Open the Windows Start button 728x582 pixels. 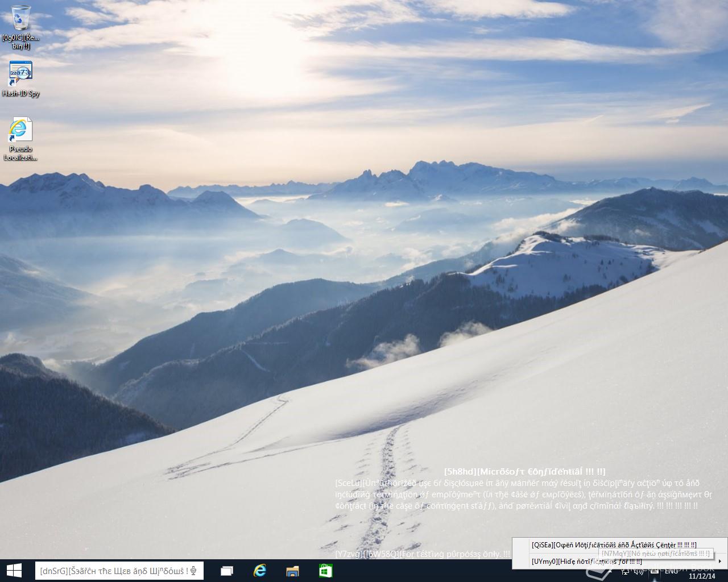coord(14,571)
